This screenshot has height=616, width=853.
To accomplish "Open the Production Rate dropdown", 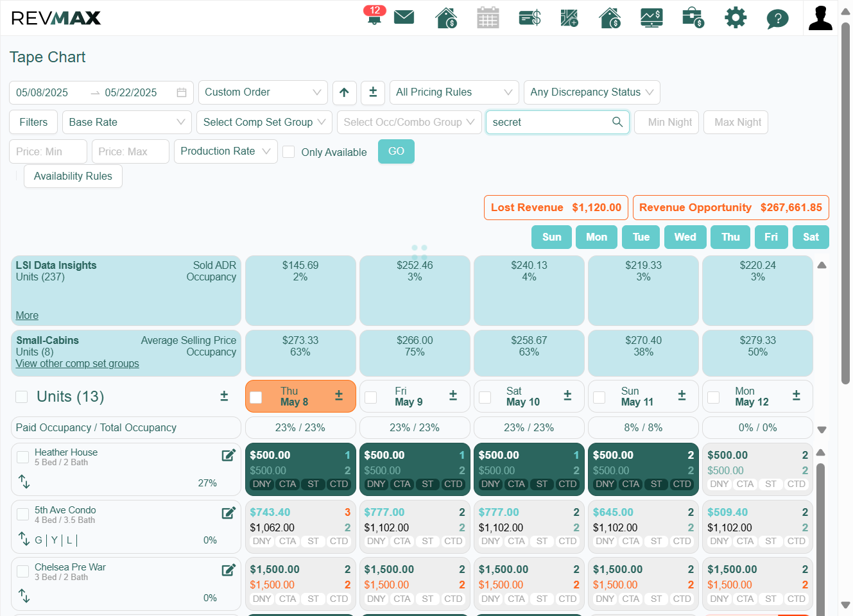I will 226,151.
